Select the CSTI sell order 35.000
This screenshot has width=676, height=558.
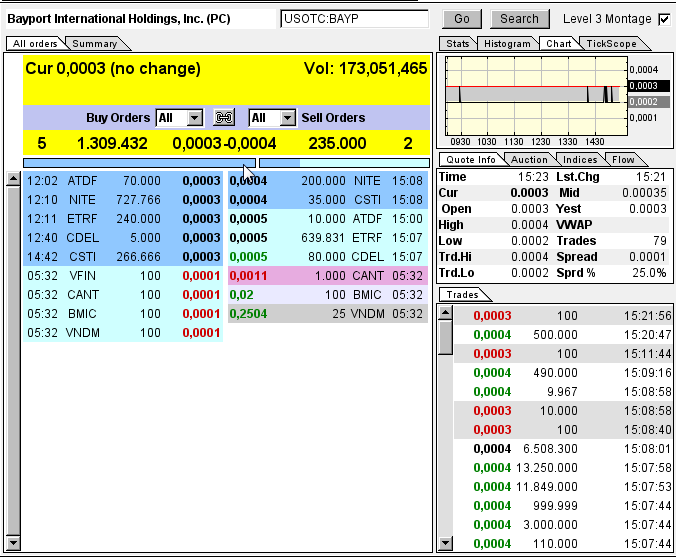[328, 200]
